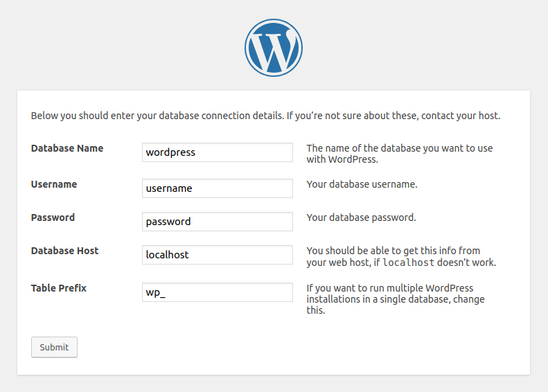The height and width of the screenshot is (392, 548).
Task: Click the 'Username' field label
Action: coord(54,184)
